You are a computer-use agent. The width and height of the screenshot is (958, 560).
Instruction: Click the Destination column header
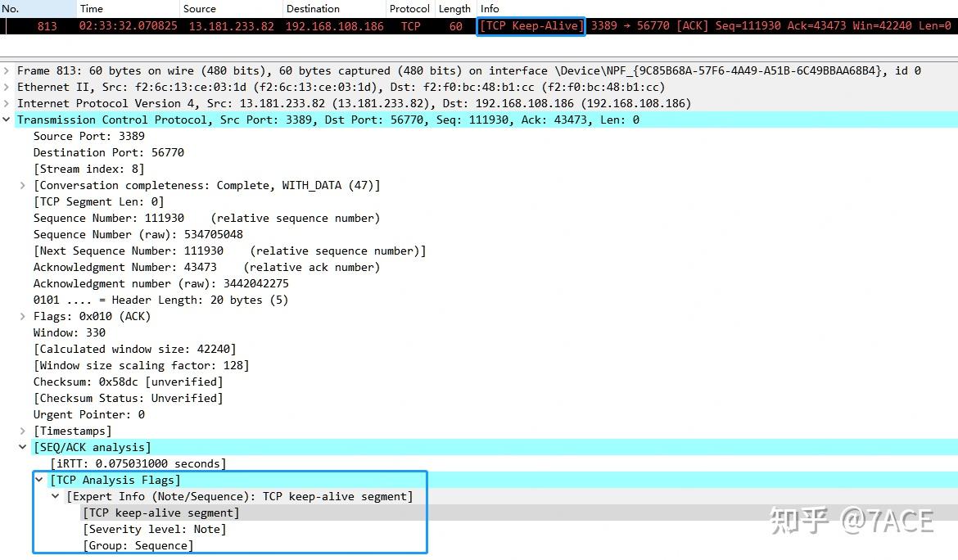(x=311, y=8)
